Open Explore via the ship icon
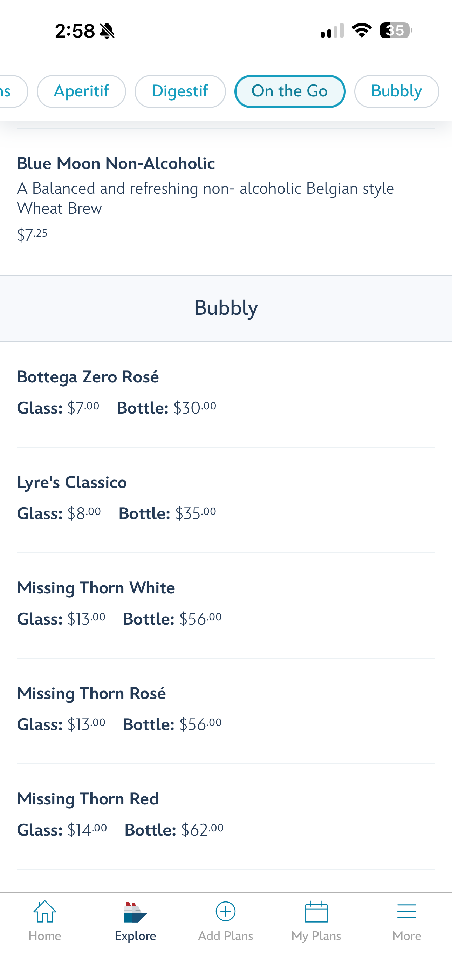The image size is (452, 980). click(x=135, y=912)
